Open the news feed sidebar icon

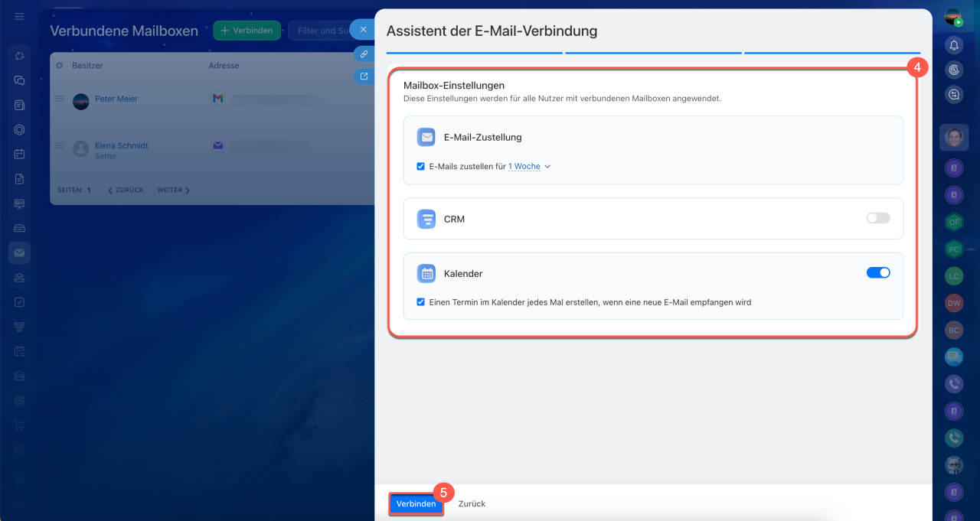pyautogui.click(x=20, y=105)
